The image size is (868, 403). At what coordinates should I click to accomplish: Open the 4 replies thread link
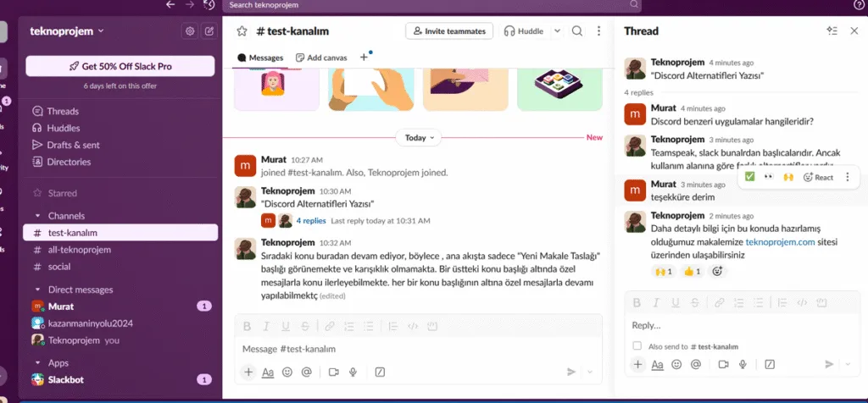pyautogui.click(x=311, y=221)
